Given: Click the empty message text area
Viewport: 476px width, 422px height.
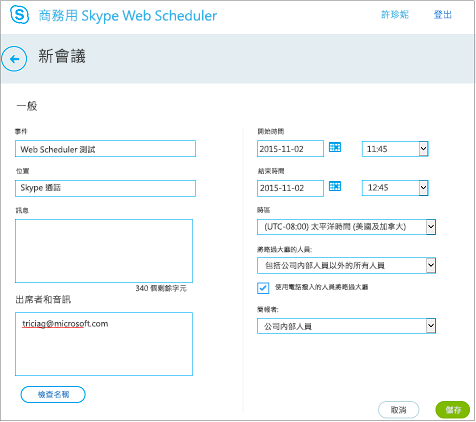Looking at the screenshot, I should pyautogui.click(x=104, y=251).
